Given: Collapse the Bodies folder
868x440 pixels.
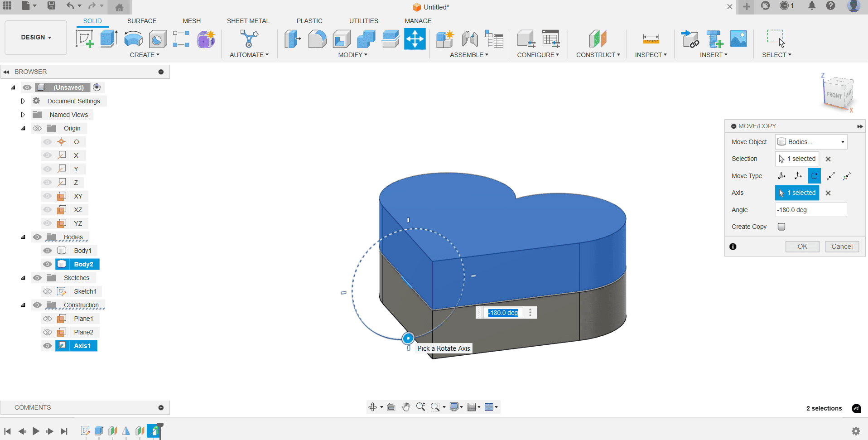Looking at the screenshot, I should 23,237.
